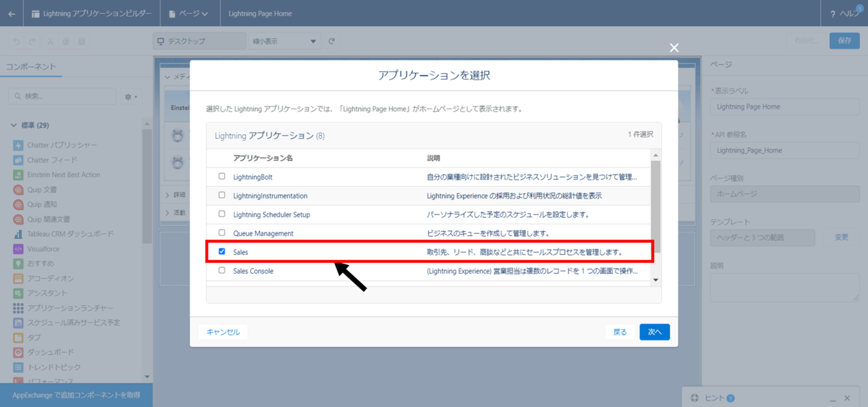This screenshot has height=407, width=868.
Task: Click the Quip 通知 component icon
Action: (x=18, y=204)
